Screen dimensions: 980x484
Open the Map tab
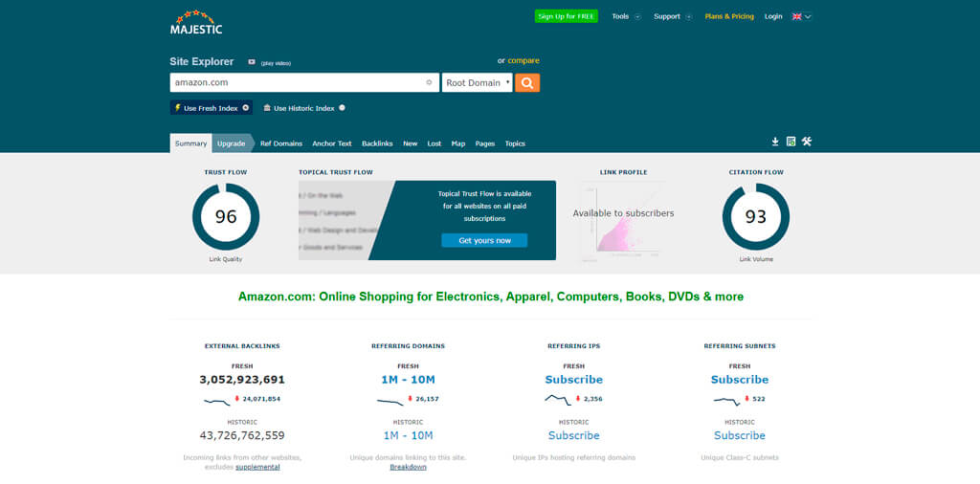[x=458, y=143]
